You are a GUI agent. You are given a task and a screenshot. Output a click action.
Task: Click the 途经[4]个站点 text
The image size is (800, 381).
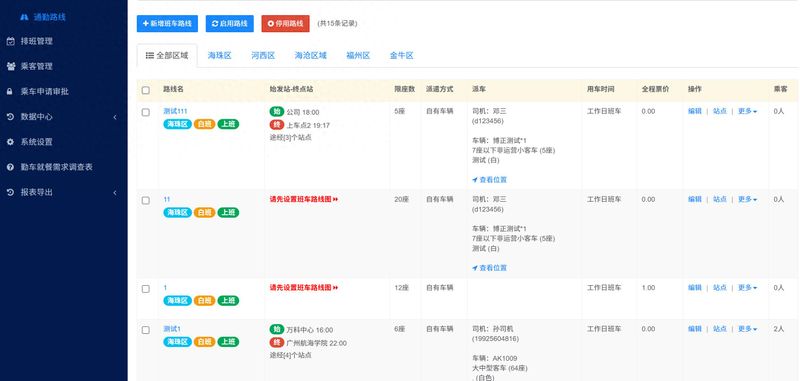[x=290, y=355]
